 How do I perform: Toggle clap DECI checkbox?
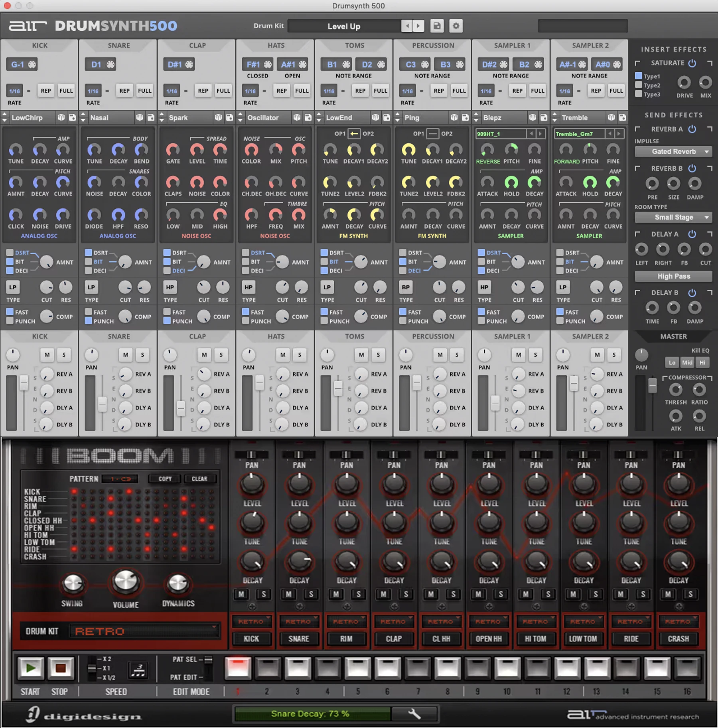point(167,271)
